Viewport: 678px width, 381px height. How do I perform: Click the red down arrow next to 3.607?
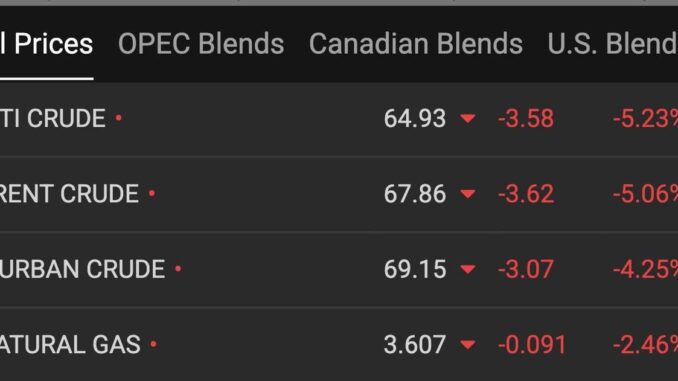click(x=468, y=345)
